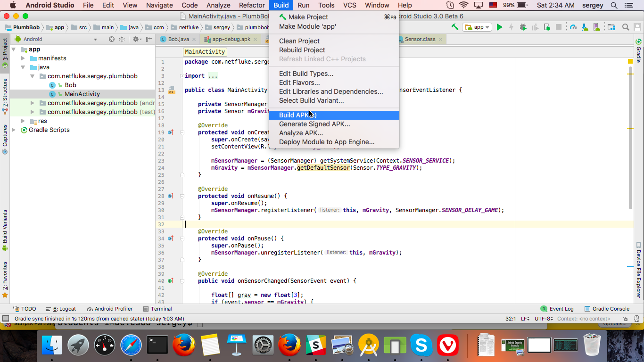Click the UTF-8 encoding status entry
Image resolution: width=644 pixels, height=362 pixels.
point(544,319)
